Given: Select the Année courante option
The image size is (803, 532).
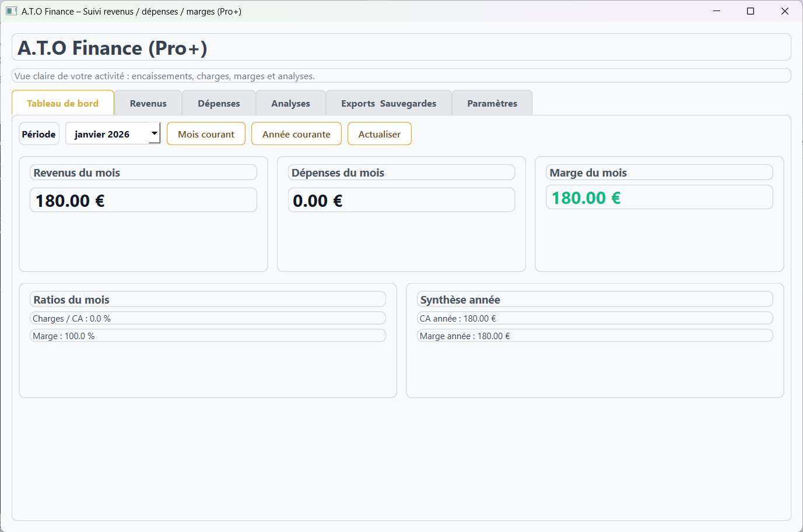Looking at the screenshot, I should [296, 133].
